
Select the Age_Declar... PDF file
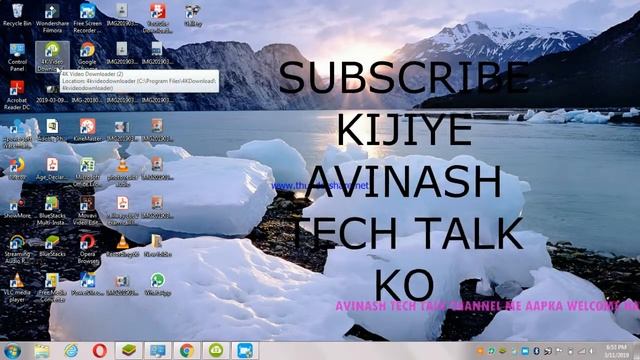point(52,169)
